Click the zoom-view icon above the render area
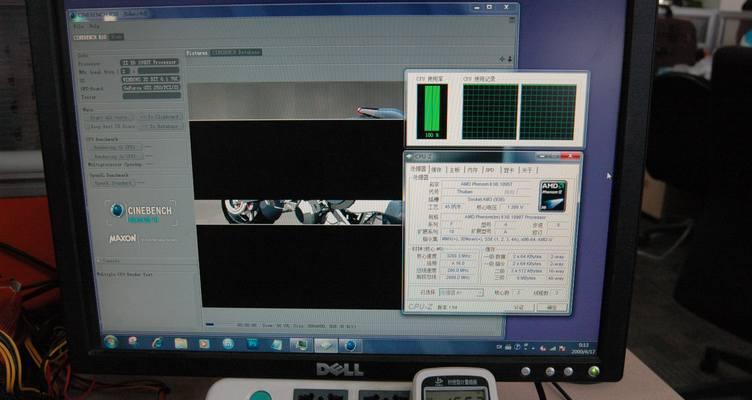 coord(509,59)
